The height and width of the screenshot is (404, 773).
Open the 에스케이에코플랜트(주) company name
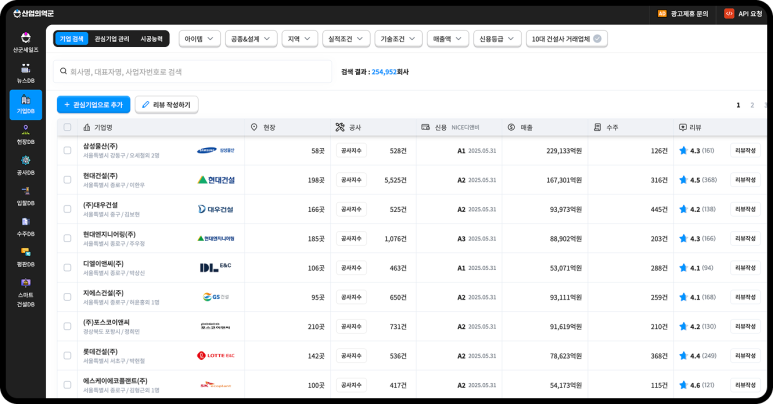(115, 381)
